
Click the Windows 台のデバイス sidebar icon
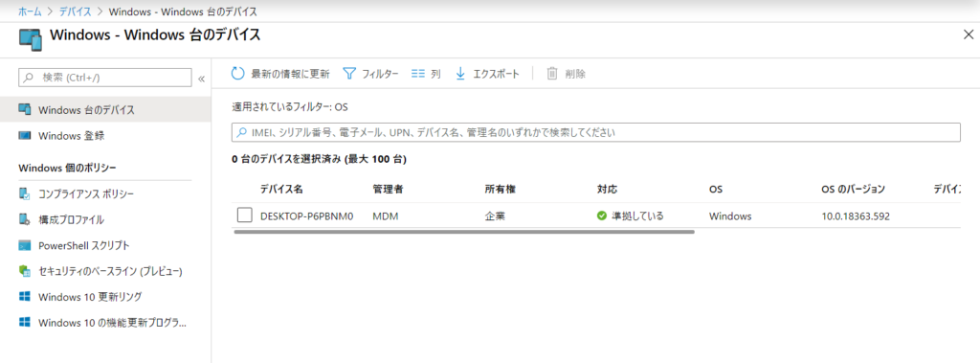25,109
